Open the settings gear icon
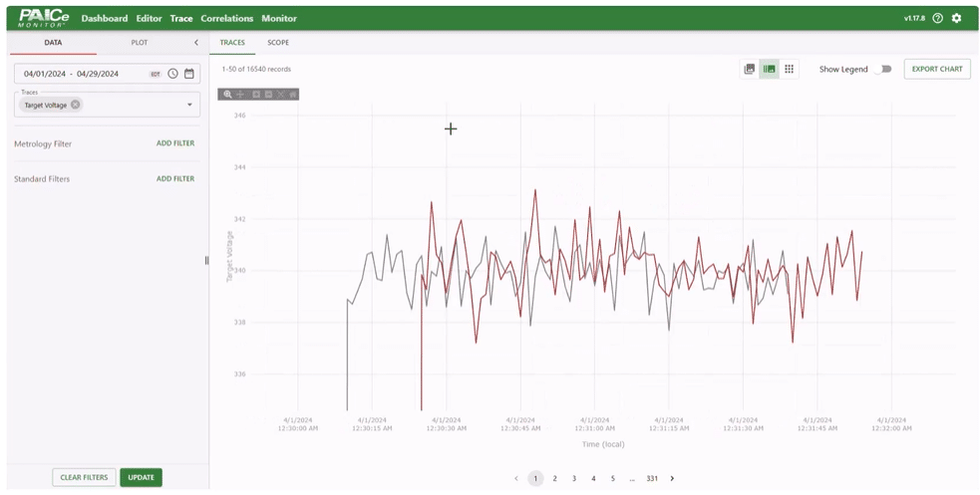The height and width of the screenshot is (495, 980). (x=957, y=18)
